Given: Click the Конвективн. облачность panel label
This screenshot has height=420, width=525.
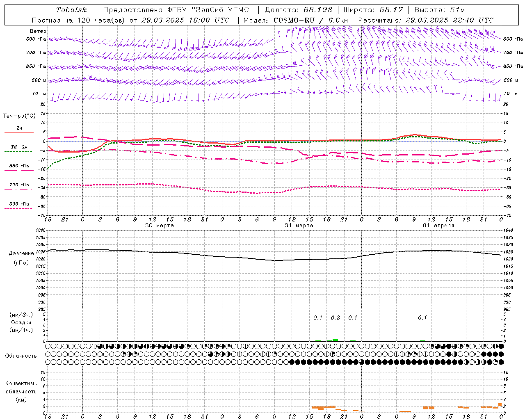Looking at the screenshot, I should point(21,388).
